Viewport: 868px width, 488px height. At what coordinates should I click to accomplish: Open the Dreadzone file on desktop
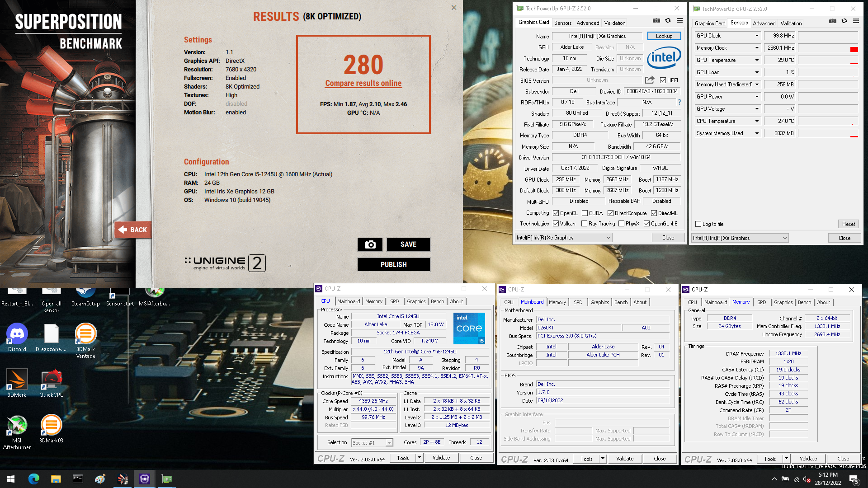(51, 338)
